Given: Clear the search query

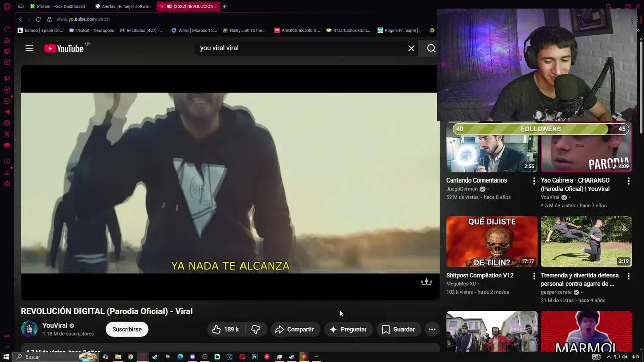Looking at the screenshot, I should pos(411,48).
